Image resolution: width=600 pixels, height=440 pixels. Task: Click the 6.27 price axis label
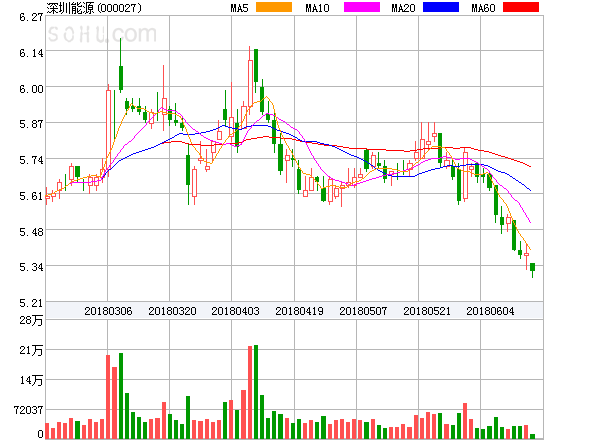coord(31,17)
